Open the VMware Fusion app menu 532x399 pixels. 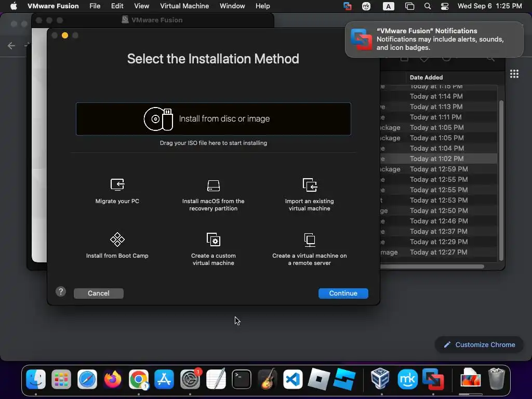coord(53,6)
